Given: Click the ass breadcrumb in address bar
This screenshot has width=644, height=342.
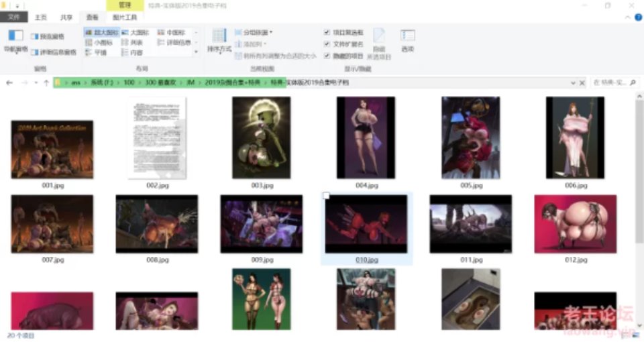Looking at the screenshot, I should coord(76,82).
